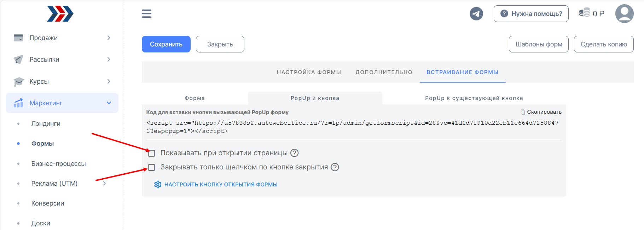Click the Рассылки paper plane icon
Screen dimensions: 644x230
pyautogui.click(x=18, y=59)
